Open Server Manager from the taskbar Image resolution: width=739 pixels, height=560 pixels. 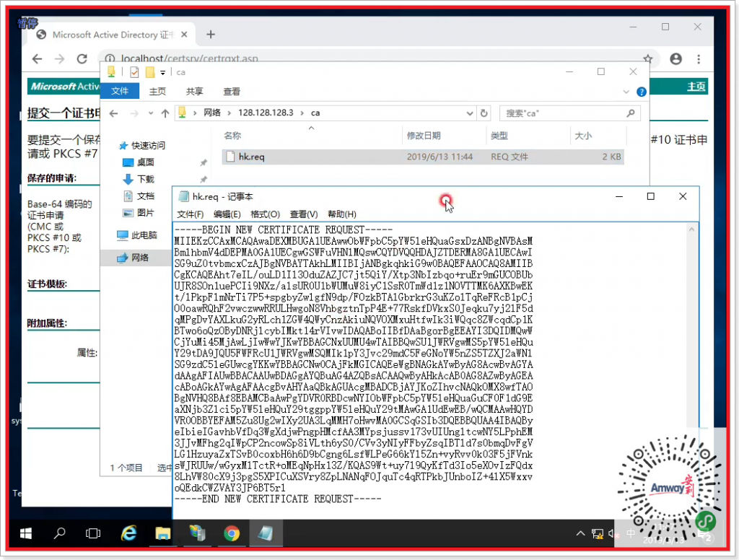197,533
